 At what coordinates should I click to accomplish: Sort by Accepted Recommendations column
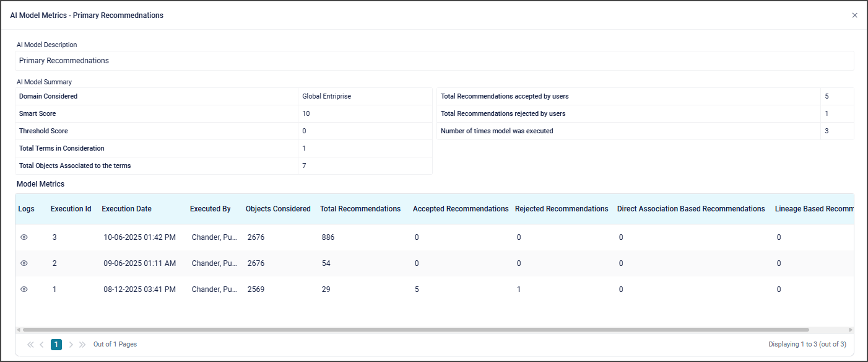click(x=461, y=209)
